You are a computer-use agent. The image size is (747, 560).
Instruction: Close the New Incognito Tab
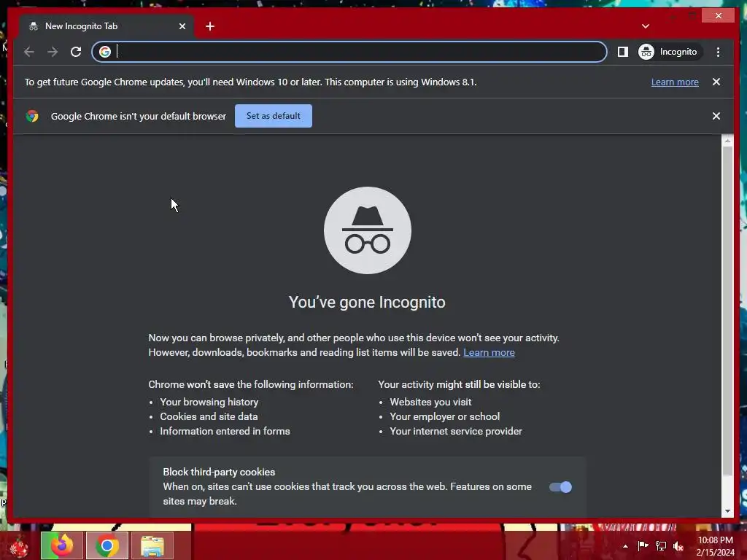point(182,26)
